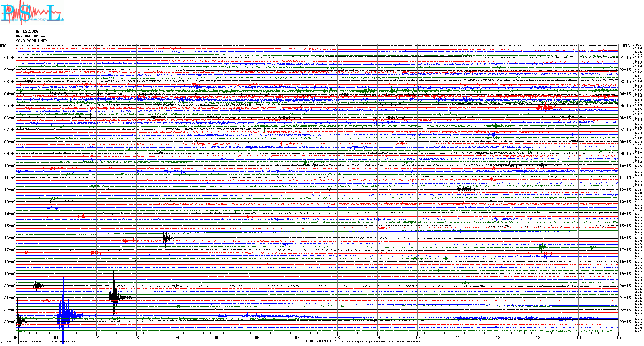Click the Apr 15, 2026 date label

pos(27,31)
